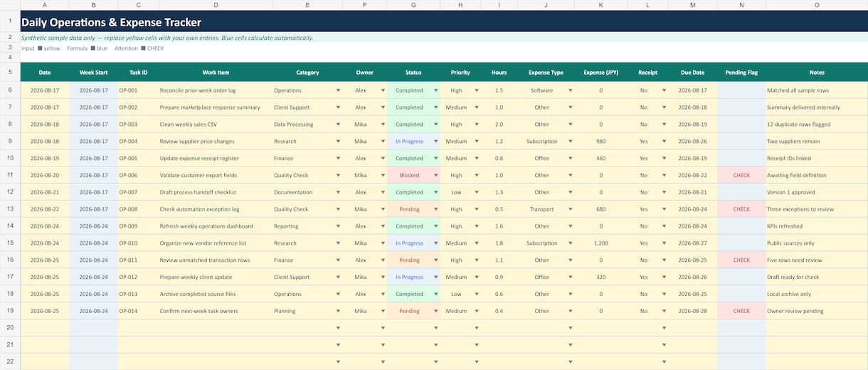Select note 'Public sources only'
This screenshot has width=868, height=370.
tap(817, 243)
